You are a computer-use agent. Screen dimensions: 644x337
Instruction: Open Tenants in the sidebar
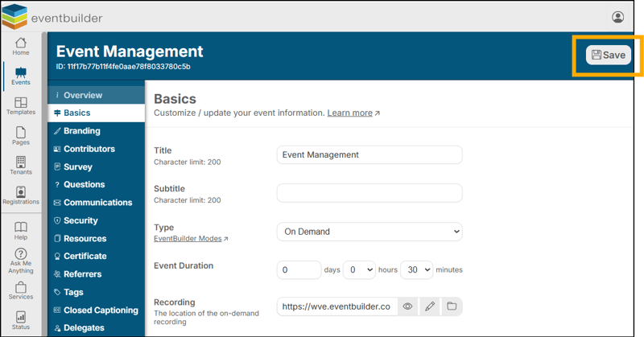tap(21, 166)
